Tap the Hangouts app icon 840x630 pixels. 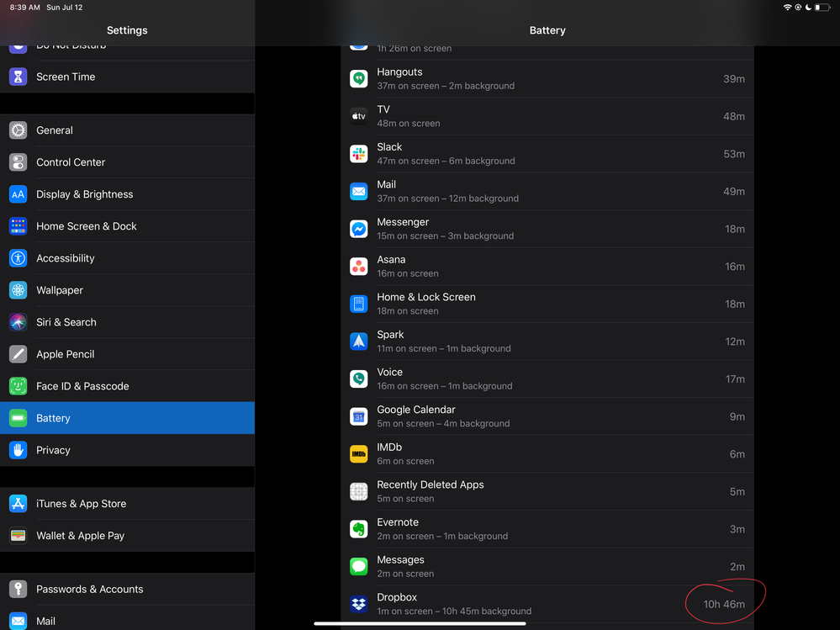point(359,78)
